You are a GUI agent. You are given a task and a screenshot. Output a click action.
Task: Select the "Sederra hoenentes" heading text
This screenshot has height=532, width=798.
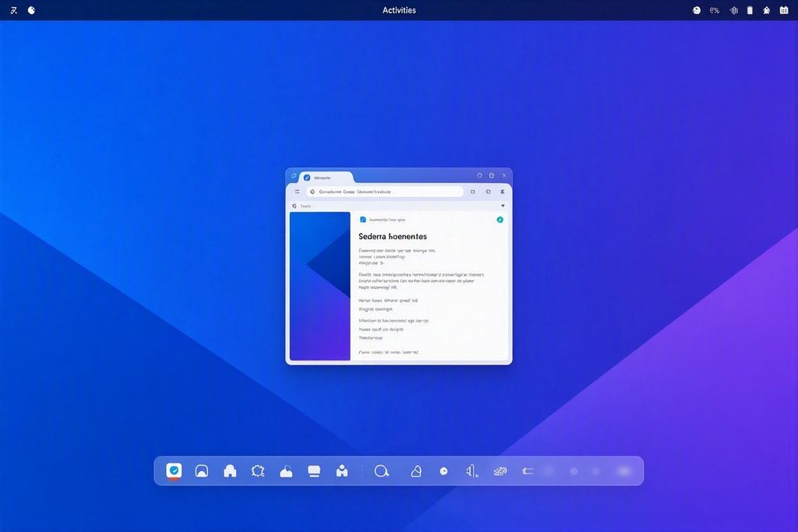393,237
